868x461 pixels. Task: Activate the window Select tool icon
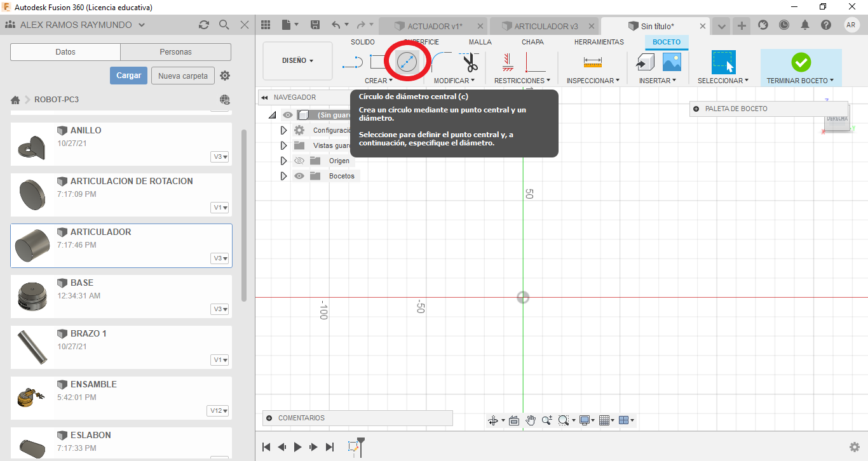point(723,62)
